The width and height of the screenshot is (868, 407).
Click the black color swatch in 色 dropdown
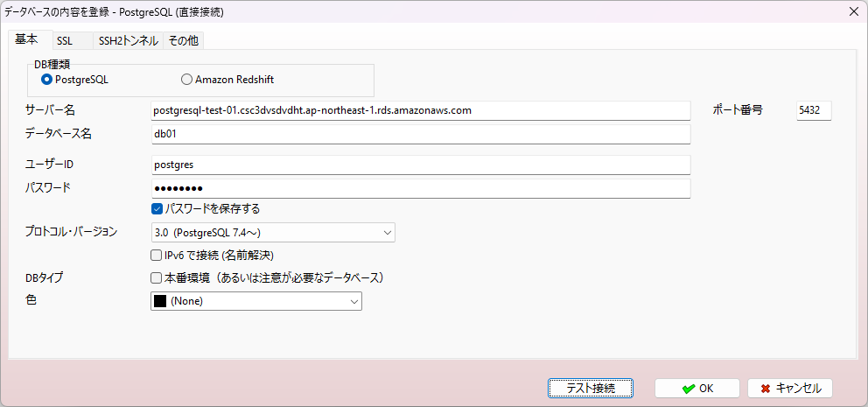[160, 301]
